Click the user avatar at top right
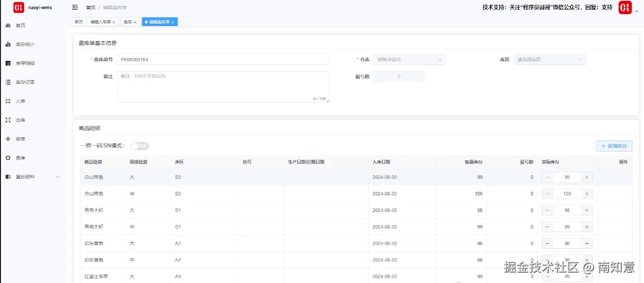644x283 pixels. 625,8
